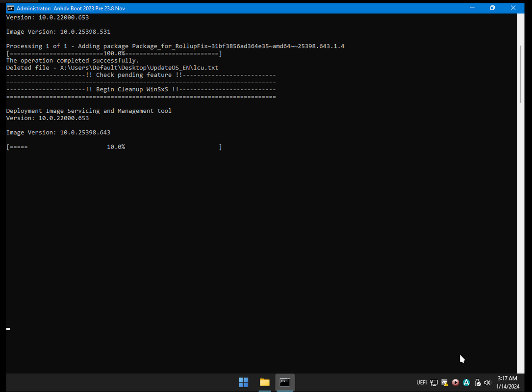Viewport: 532px width, 392px height.
Task: Minimize the Anhdv Boot console window
Action: [x=472, y=8]
